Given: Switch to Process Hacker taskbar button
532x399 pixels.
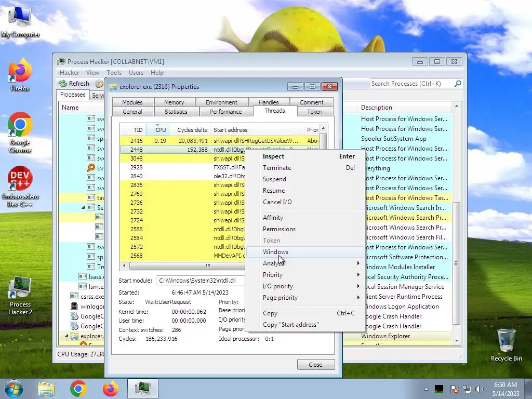Looking at the screenshot, I should [143, 389].
